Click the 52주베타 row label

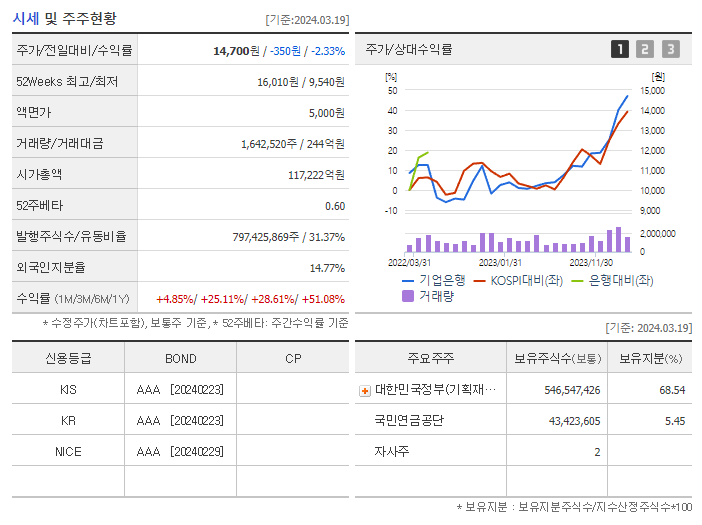pos(39,205)
